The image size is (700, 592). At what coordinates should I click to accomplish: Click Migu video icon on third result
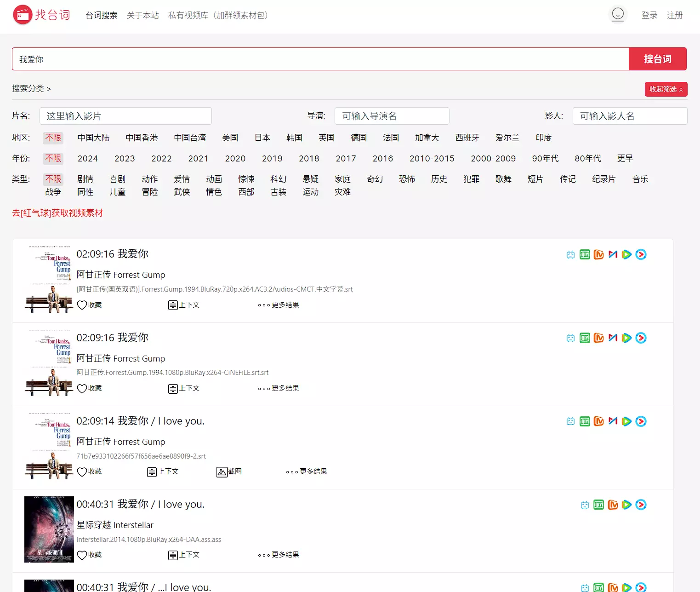coord(613,421)
